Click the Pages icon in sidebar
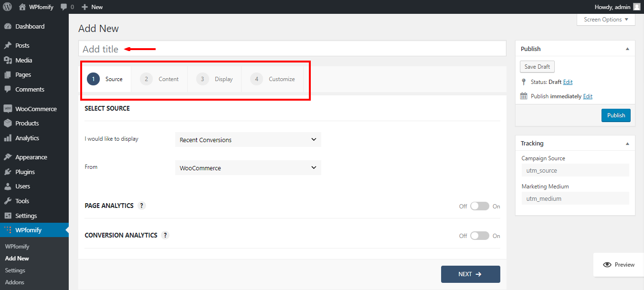The image size is (644, 290). tap(8, 75)
